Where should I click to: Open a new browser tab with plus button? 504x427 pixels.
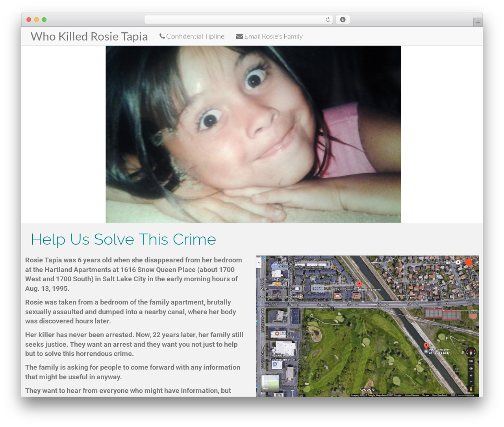pos(478,22)
